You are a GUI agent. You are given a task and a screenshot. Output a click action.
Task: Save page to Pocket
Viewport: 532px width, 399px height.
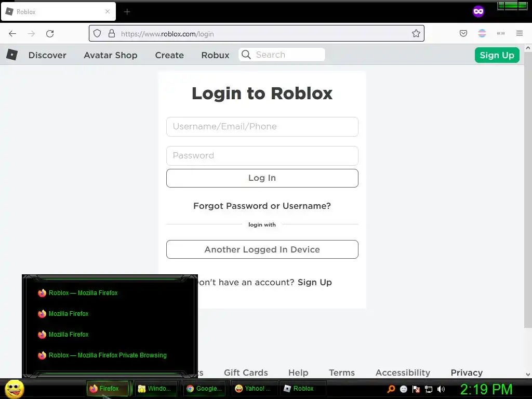463,33
